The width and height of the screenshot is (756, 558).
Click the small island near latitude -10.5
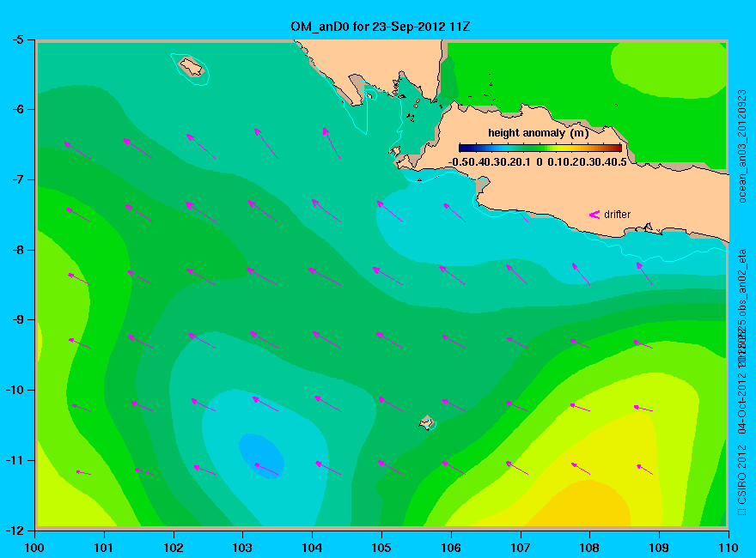[427, 422]
